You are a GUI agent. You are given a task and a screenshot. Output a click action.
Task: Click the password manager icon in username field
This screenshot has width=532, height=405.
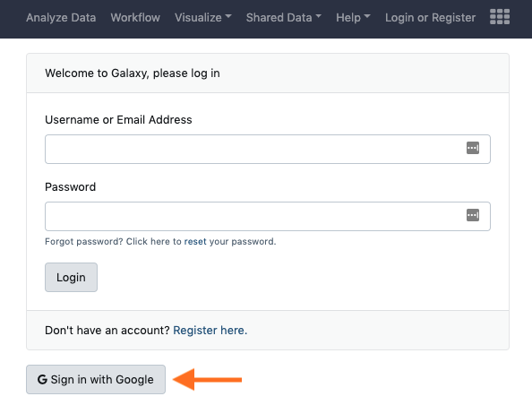pos(473,148)
